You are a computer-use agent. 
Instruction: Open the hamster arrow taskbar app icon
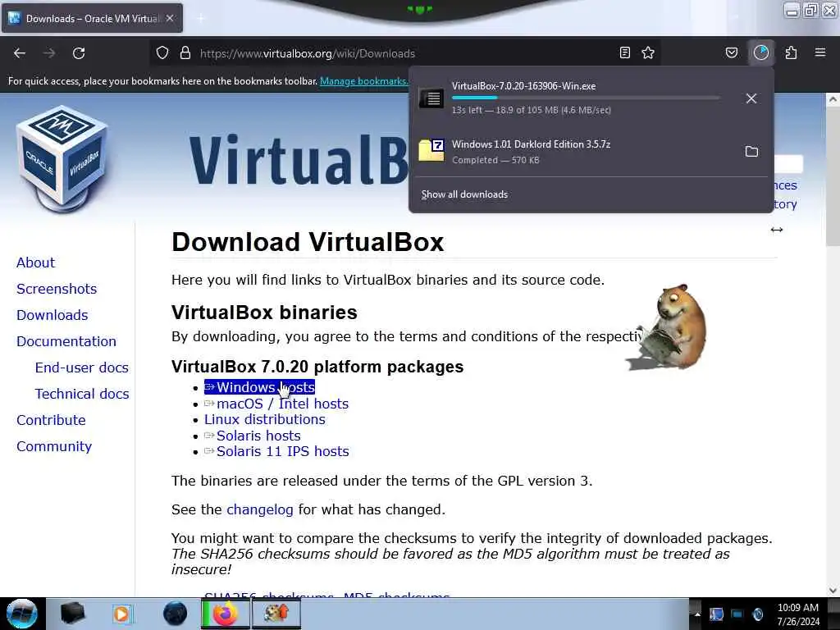pos(276,614)
